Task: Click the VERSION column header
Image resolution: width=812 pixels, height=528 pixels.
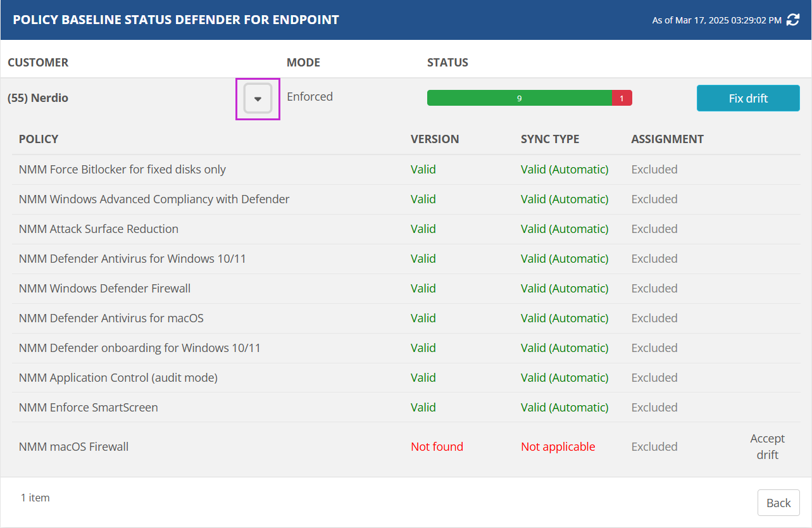Action: (x=435, y=139)
